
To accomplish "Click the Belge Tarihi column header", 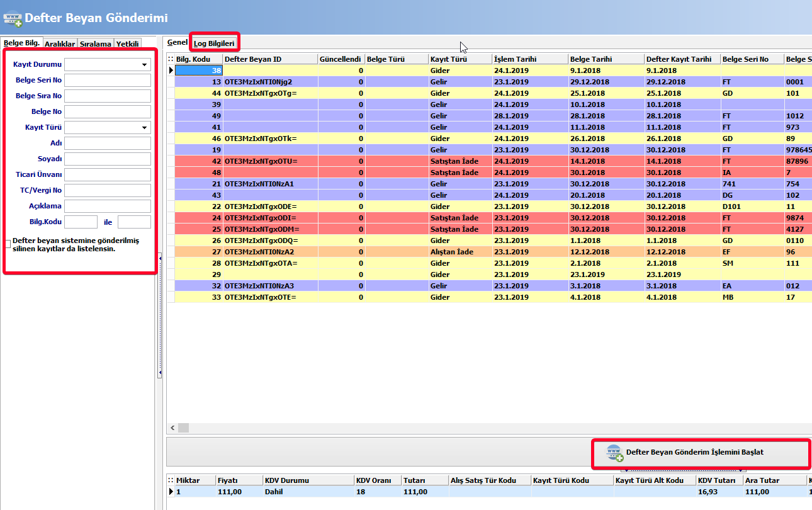I will pyautogui.click(x=606, y=59).
